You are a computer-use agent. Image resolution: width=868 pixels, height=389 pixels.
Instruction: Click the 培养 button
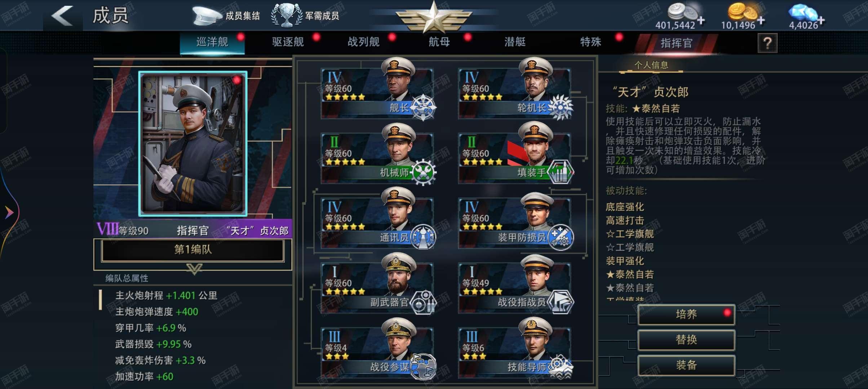686,315
